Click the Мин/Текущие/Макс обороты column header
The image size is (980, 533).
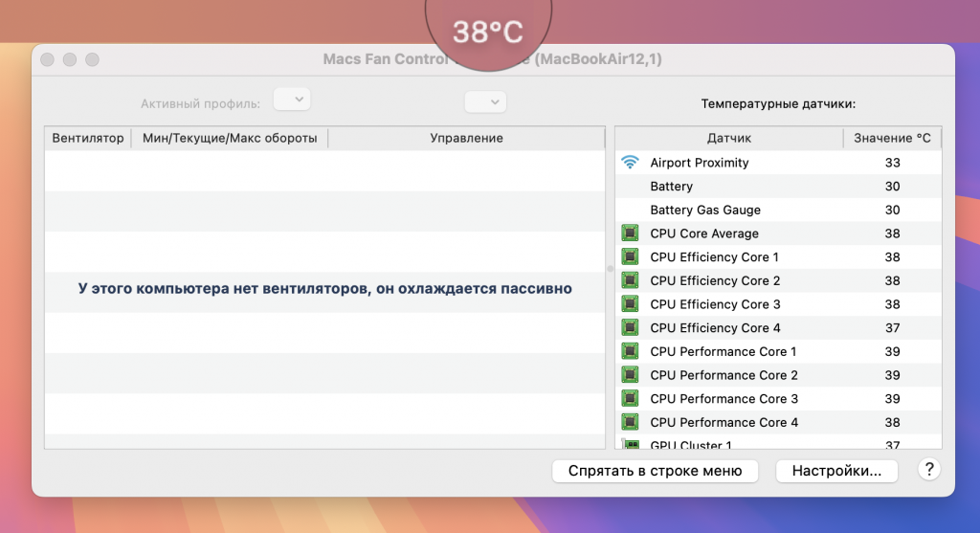pyautogui.click(x=230, y=138)
